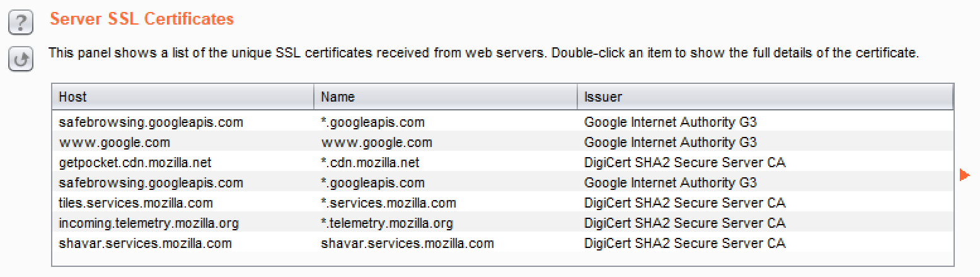Sort table by Name column header
Image resolution: width=980 pixels, height=277 pixels.
pyautogui.click(x=445, y=97)
